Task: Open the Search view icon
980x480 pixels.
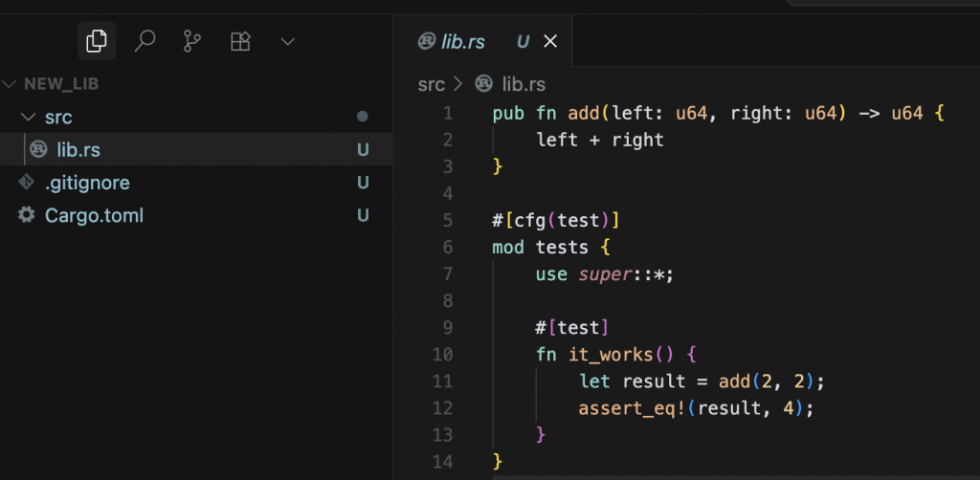Action: (145, 41)
